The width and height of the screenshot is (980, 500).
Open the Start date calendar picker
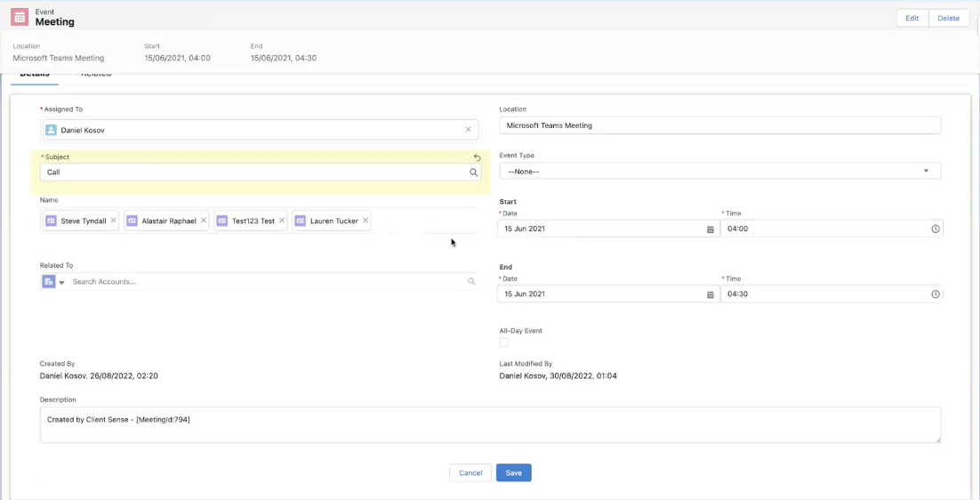click(710, 230)
